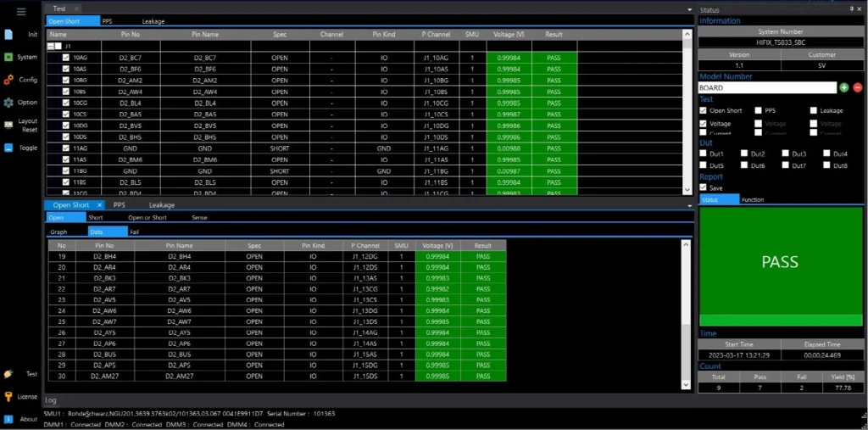The image size is (868, 430).
Task: Select the Open or Short sub-tab
Action: [147, 218]
